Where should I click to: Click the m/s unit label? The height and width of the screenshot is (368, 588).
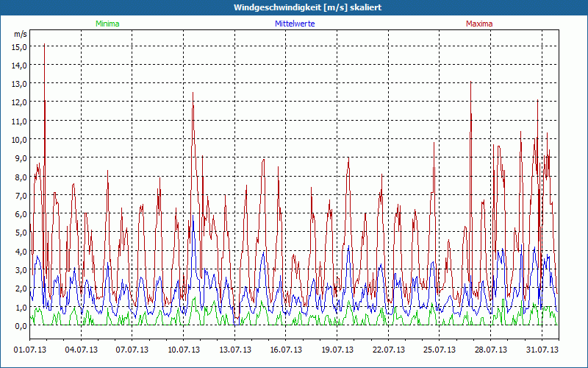click(x=21, y=34)
